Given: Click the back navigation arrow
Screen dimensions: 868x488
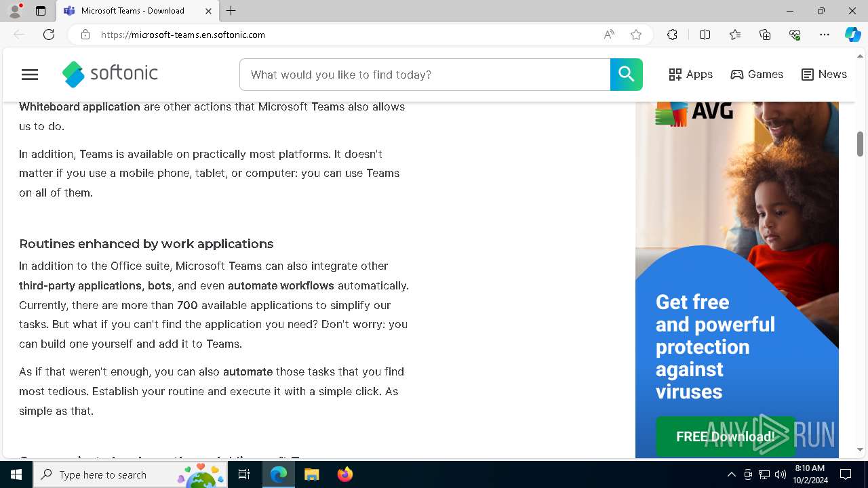Looking at the screenshot, I should 19,35.
